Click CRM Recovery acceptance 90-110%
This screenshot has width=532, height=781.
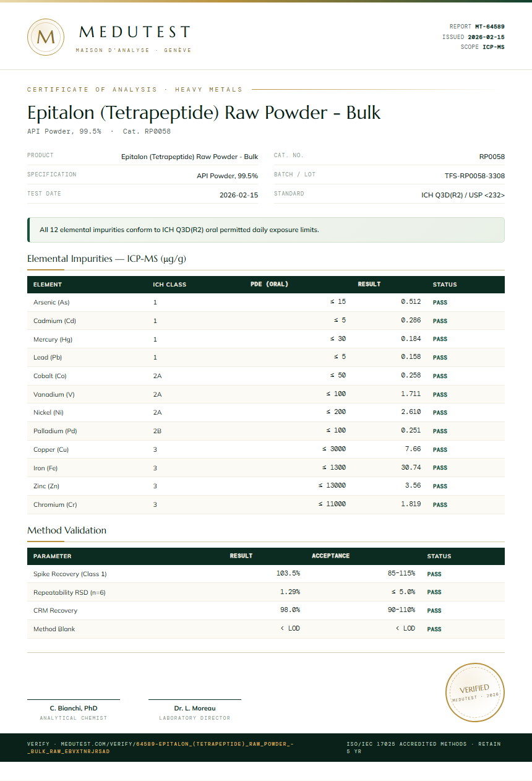point(401,610)
